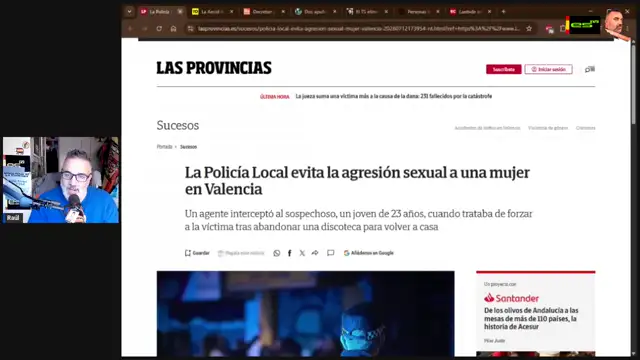Open the ÚLTIMA HORA headline about la dana
The height and width of the screenshot is (360, 640).
(393, 96)
